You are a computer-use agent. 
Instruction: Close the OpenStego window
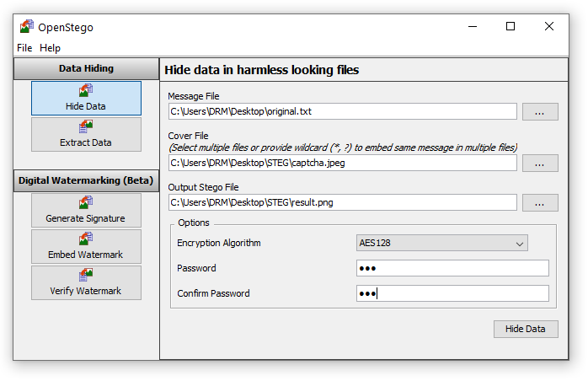(x=549, y=26)
